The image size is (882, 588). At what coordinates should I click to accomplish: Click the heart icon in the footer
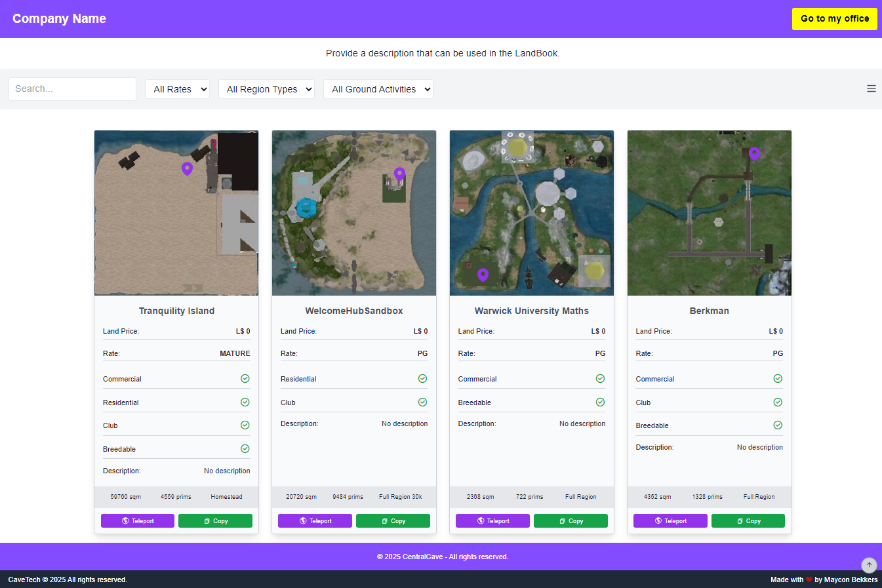tap(809, 579)
